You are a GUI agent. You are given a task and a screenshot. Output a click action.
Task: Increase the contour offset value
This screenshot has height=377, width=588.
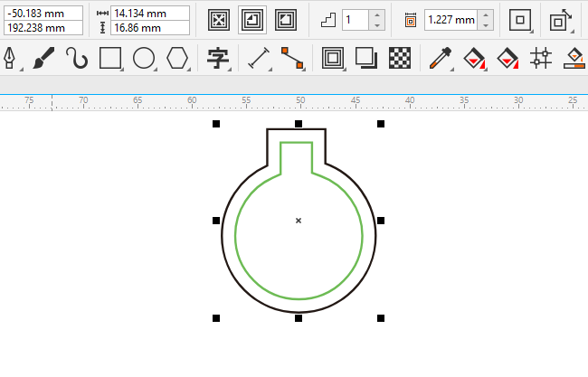point(486,15)
